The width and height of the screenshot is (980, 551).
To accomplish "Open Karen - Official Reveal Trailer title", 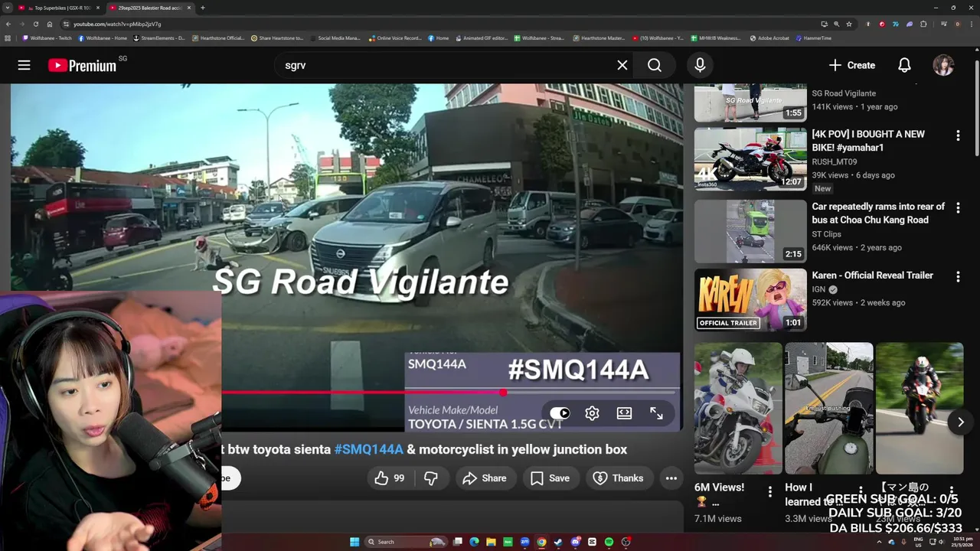I will 872,275.
